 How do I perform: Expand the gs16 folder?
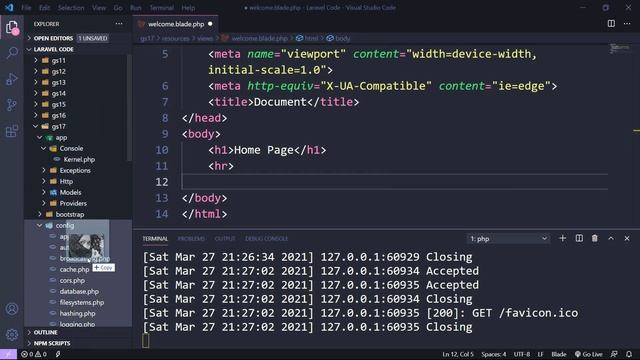tap(78, 115)
